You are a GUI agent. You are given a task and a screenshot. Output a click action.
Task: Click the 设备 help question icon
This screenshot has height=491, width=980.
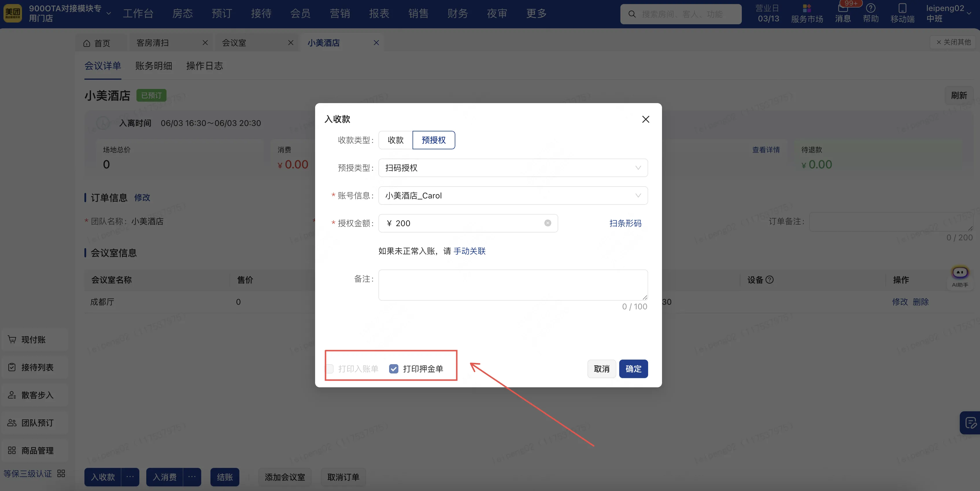click(x=769, y=280)
